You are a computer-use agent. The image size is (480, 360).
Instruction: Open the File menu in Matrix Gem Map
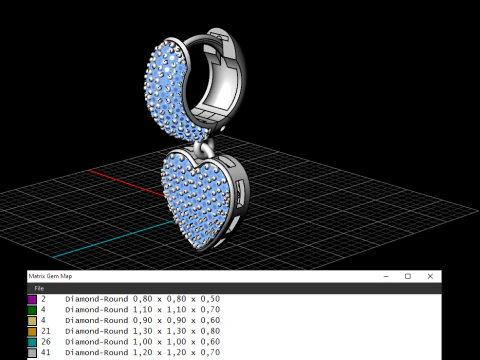tap(39, 288)
